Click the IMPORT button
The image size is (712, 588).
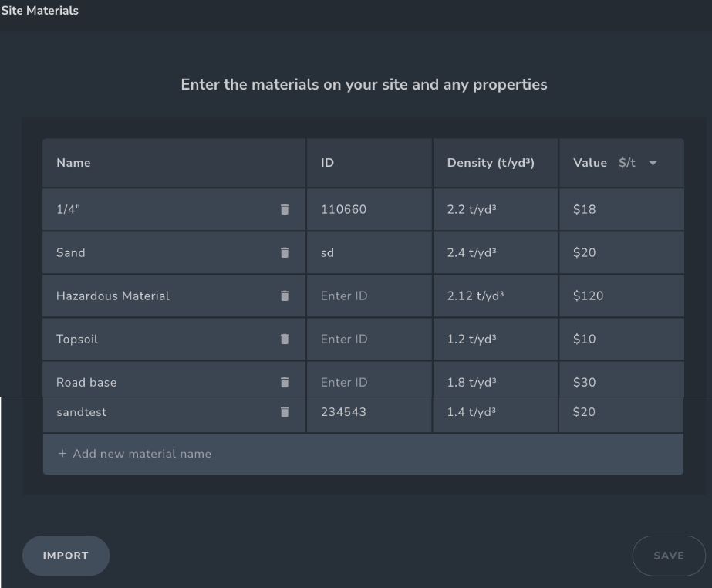(66, 556)
